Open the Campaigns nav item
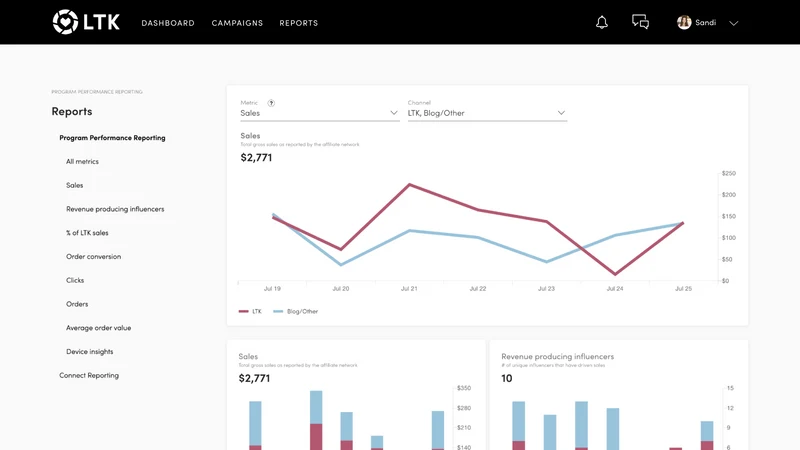Image resolution: width=800 pixels, height=450 pixels. click(237, 23)
